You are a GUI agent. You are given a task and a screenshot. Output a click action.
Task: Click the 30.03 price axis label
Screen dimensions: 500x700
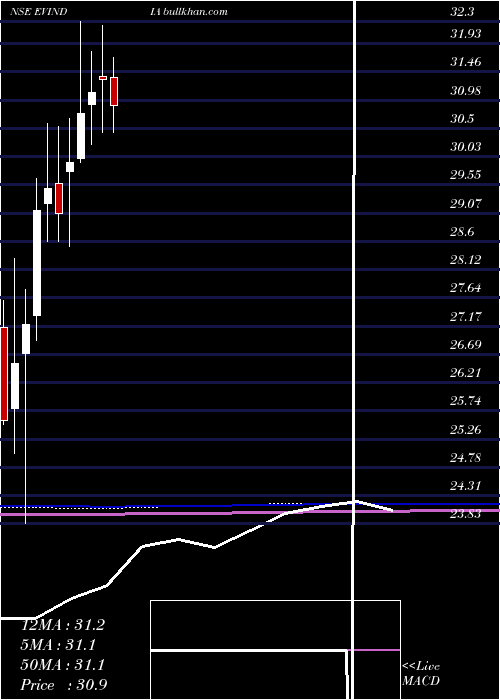click(466, 146)
